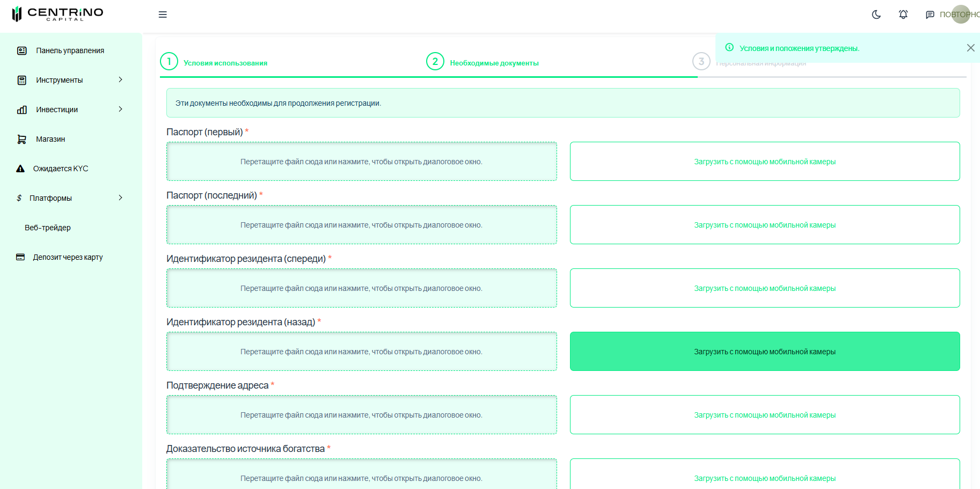
Task: Open file dialog for Паспорт (последний)
Action: (x=361, y=225)
